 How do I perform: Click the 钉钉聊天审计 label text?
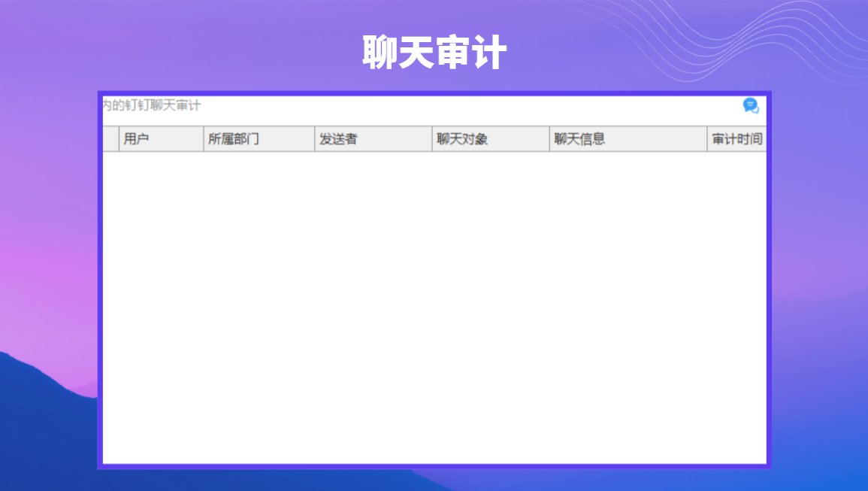pos(162,105)
